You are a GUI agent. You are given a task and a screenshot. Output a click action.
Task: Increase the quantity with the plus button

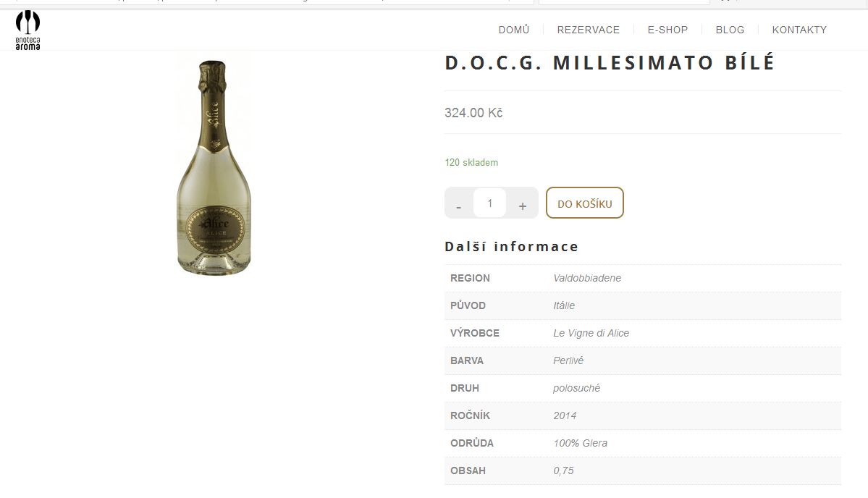pyautogui.click(x=522, y=203)
